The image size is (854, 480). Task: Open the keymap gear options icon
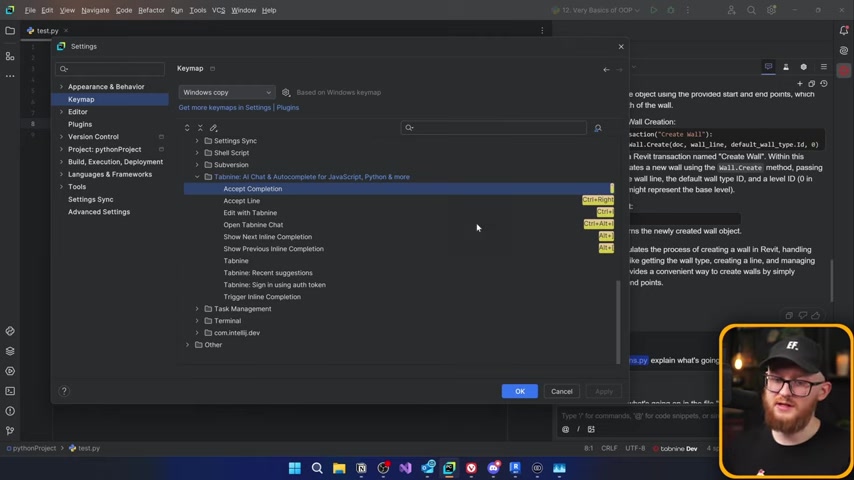pos(286,93)
